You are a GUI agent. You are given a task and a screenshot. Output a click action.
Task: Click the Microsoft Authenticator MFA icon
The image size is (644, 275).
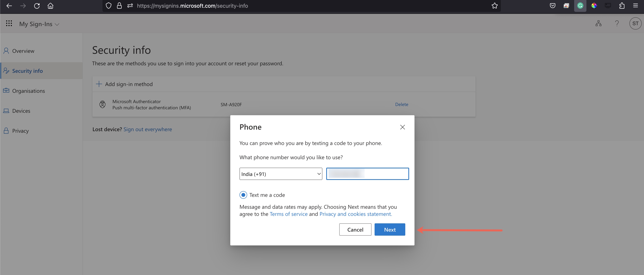(102, 104)
